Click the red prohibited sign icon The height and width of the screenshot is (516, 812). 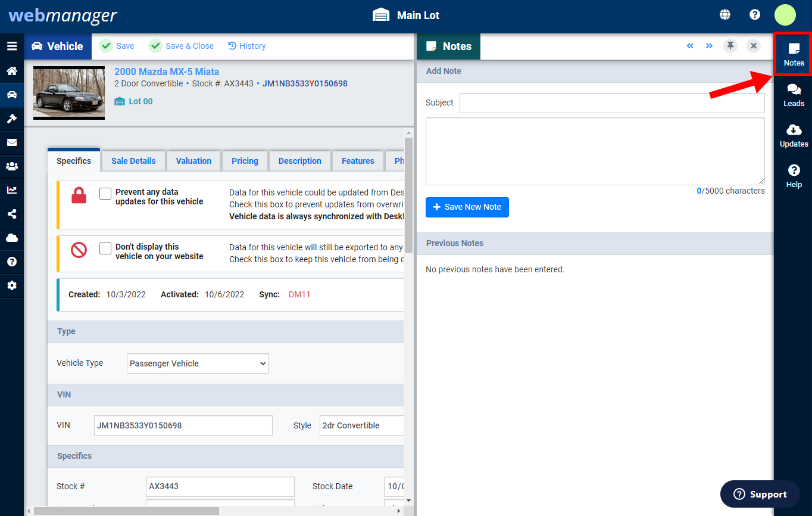79,250
